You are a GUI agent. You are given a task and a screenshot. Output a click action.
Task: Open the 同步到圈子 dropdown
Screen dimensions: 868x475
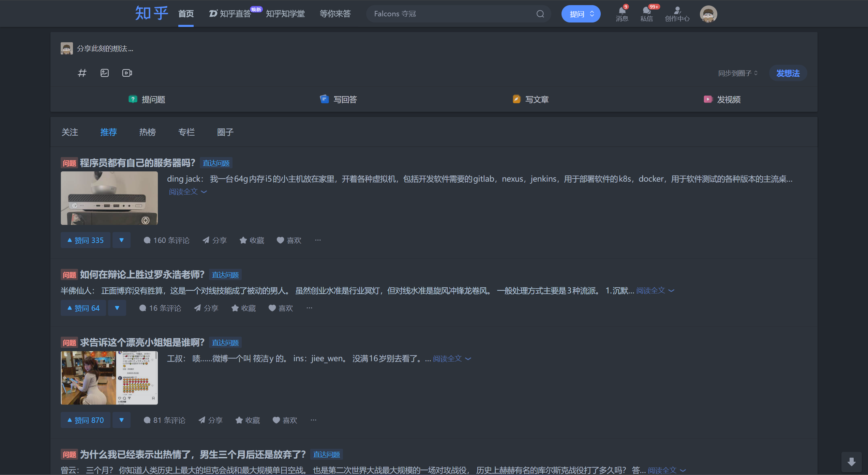[738, 73]
